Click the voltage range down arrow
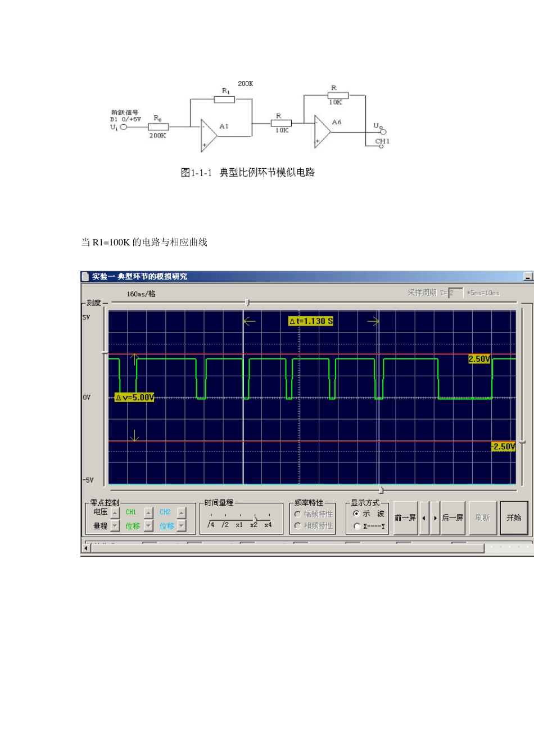 click(115, 526)
